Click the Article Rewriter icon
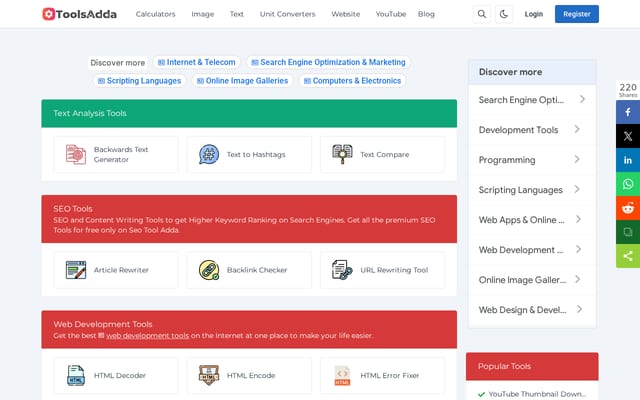This screenshot has width=640, height=400. click(76, 270)
